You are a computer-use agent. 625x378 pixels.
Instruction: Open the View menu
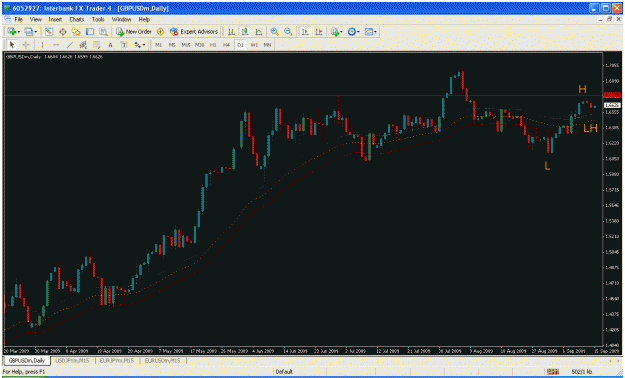(35, 19)
